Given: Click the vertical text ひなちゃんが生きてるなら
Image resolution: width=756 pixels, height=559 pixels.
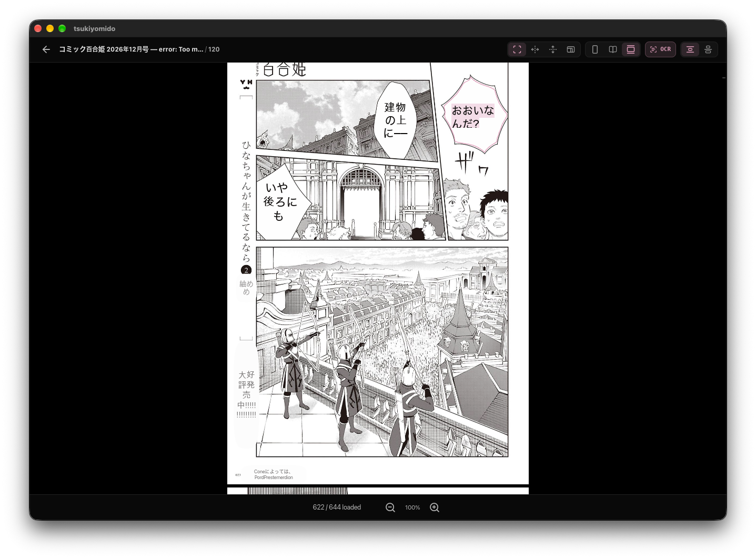Looking at the screenshot, I should 246,201.
